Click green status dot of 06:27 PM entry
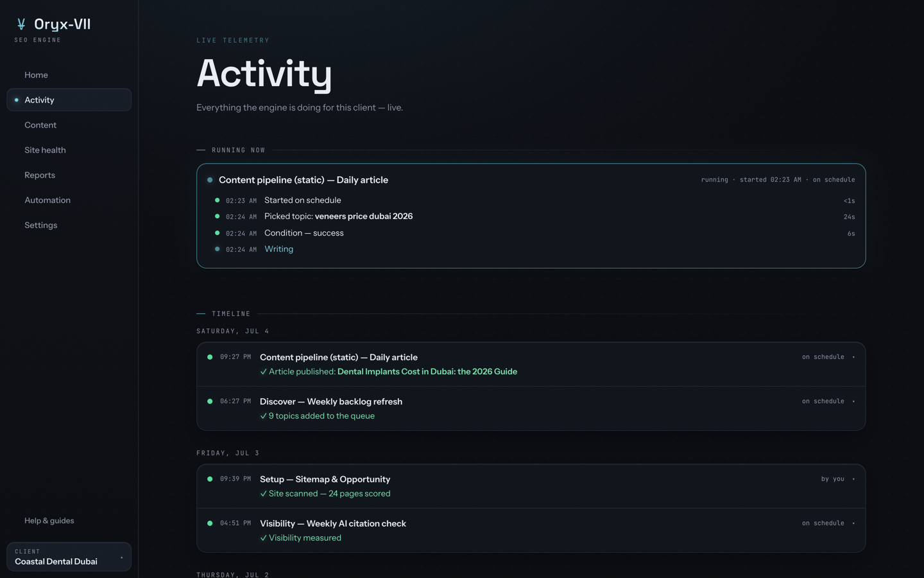This screenshot has width=924, height=578. tap(210, 401)
